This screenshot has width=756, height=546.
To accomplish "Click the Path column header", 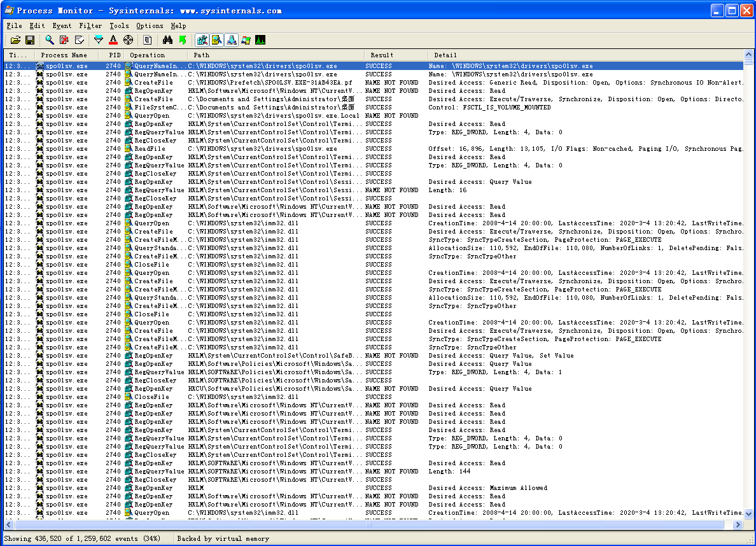I will (x=276, y=55).
